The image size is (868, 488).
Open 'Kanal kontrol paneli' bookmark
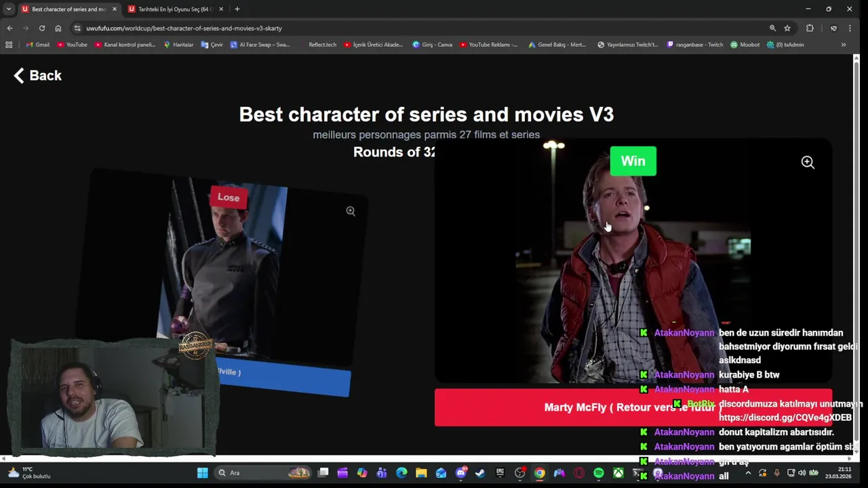click(125, 45)
